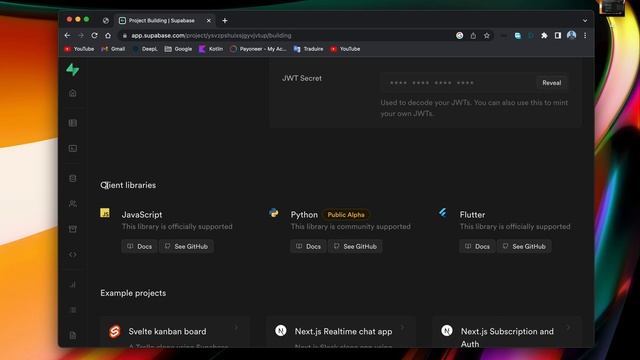Open Chrome three-dot menu
The width and height of the screenshot is (640, 360).
[x=585, y=36]
